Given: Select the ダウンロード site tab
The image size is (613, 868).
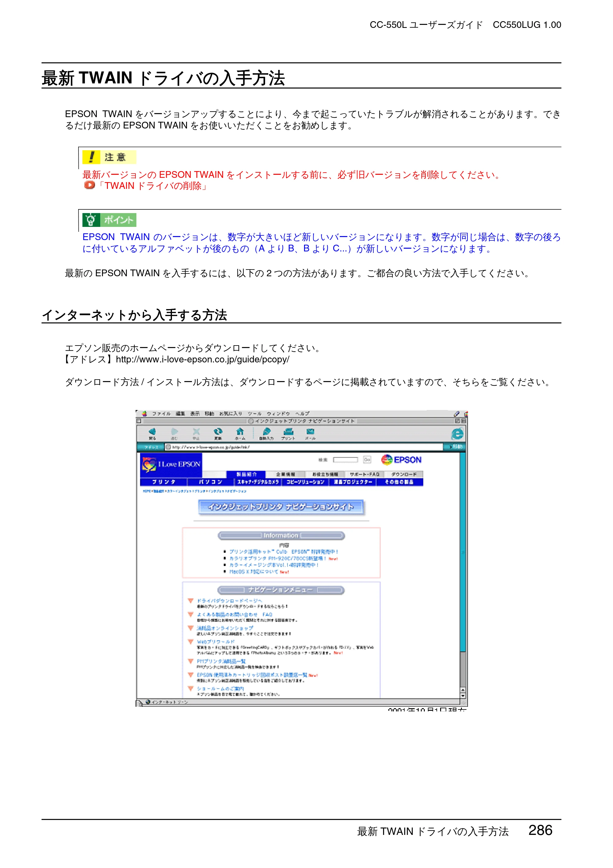Looking at the screenshot, I should click(x=404, y=474).
